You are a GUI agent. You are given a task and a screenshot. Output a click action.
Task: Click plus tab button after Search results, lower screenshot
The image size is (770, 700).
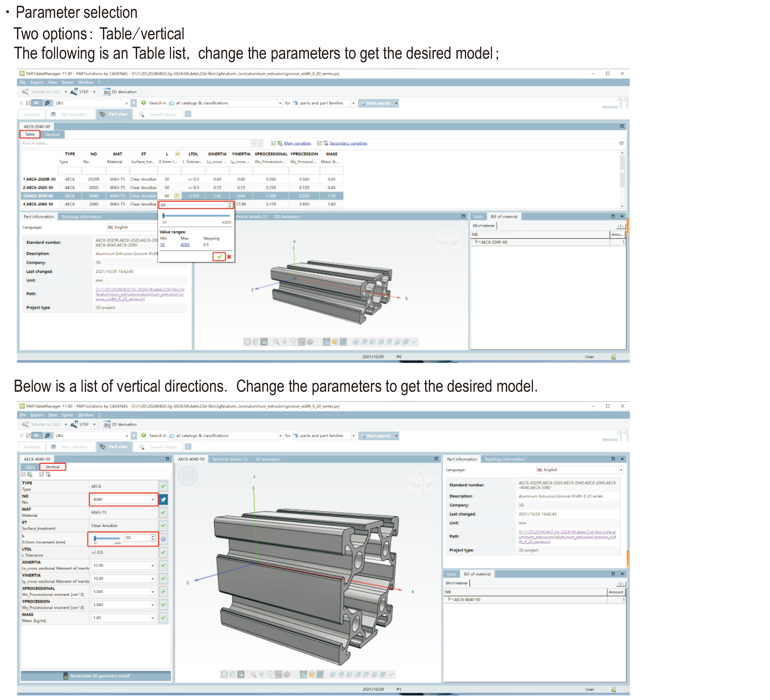click(188, 447)
